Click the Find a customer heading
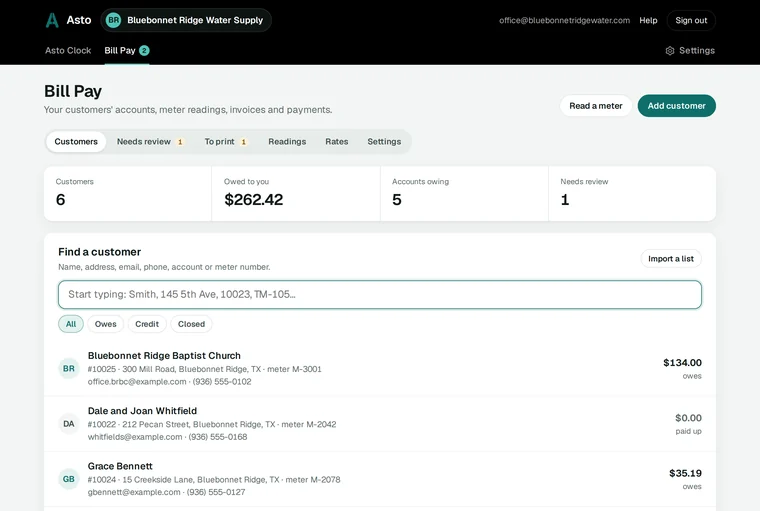760x511 pixels. tap(99, 252)
